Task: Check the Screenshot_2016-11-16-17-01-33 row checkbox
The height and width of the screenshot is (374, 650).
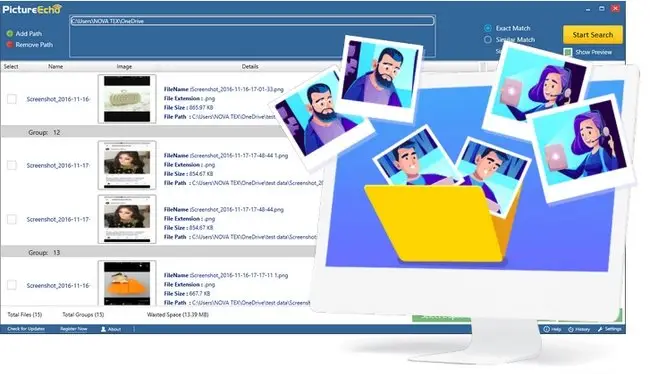Action: (12, 99)
